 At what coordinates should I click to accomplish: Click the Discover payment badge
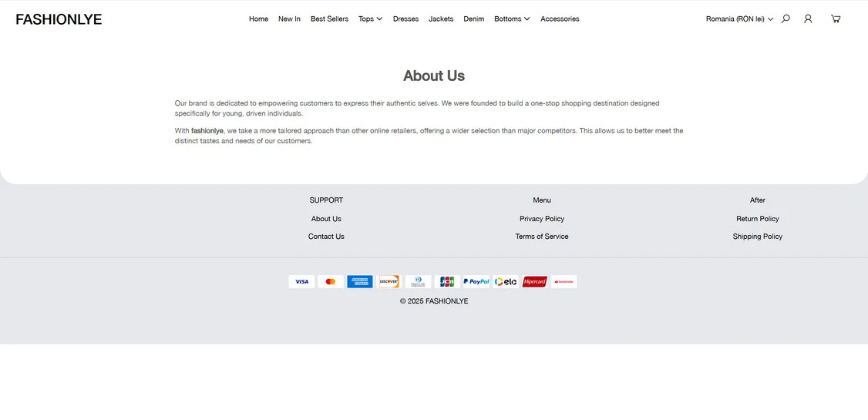[389, 281]
